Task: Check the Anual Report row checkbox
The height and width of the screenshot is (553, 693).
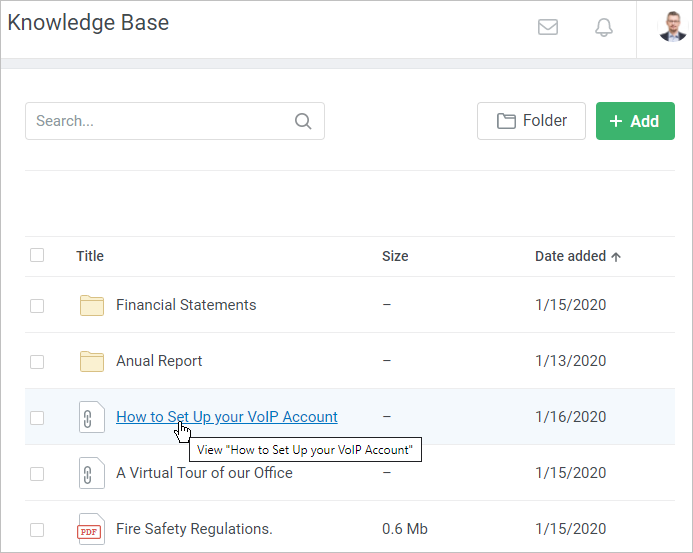Action: (37, 361)
